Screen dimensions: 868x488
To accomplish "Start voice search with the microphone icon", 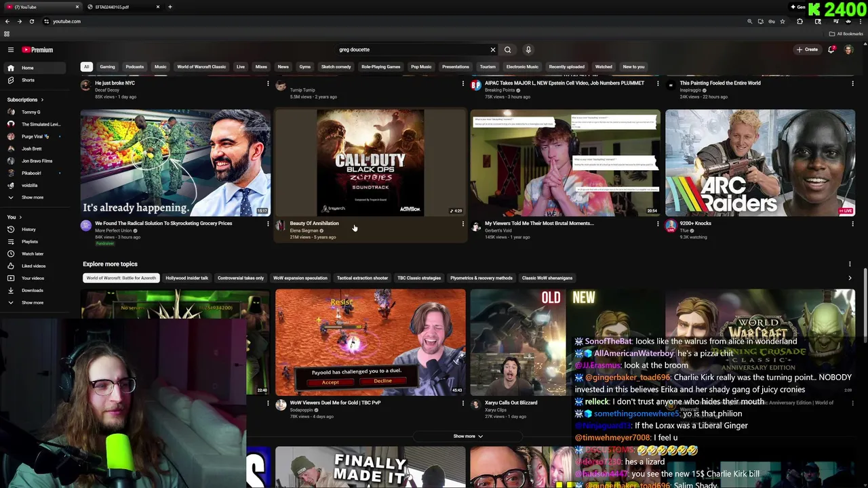I will point(528,49).
